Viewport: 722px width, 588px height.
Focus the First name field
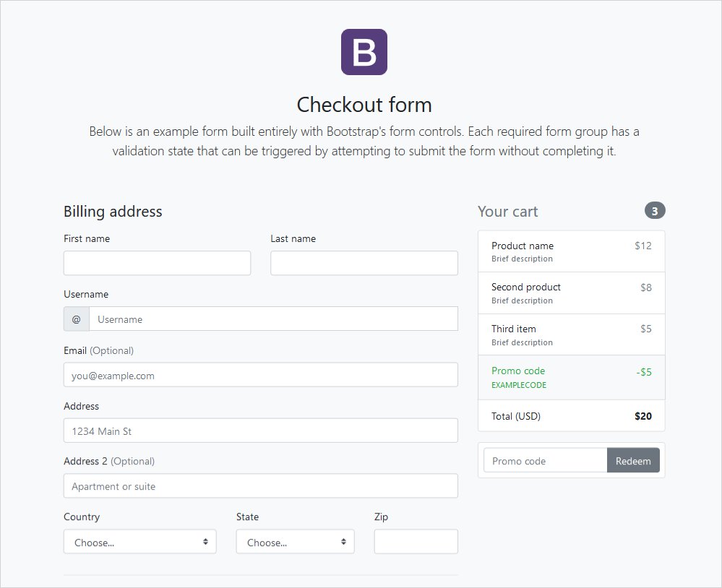(x=157, y=263)
